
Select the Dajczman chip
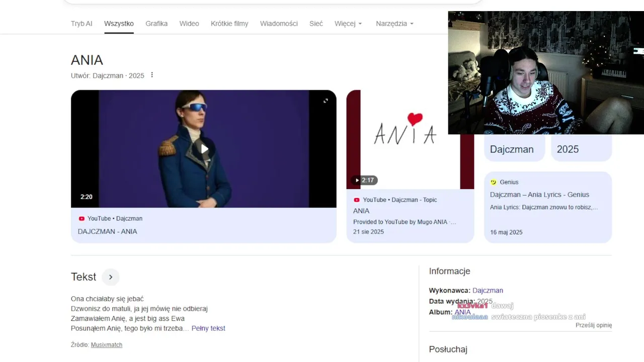click(x=514, y=149)
